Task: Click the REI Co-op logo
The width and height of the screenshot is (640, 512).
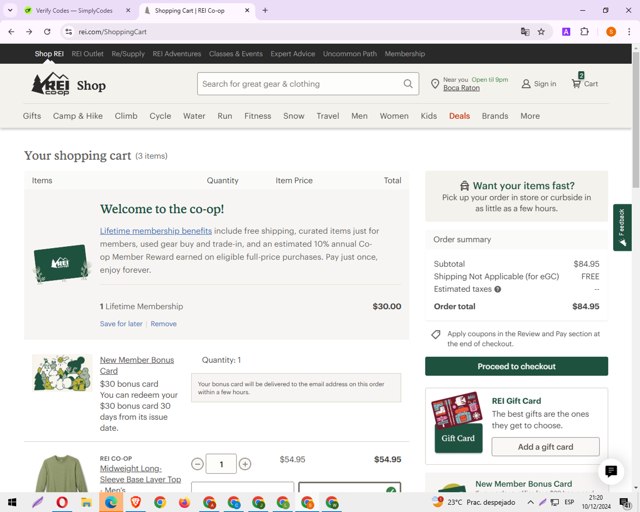Action: pos(51,84)
